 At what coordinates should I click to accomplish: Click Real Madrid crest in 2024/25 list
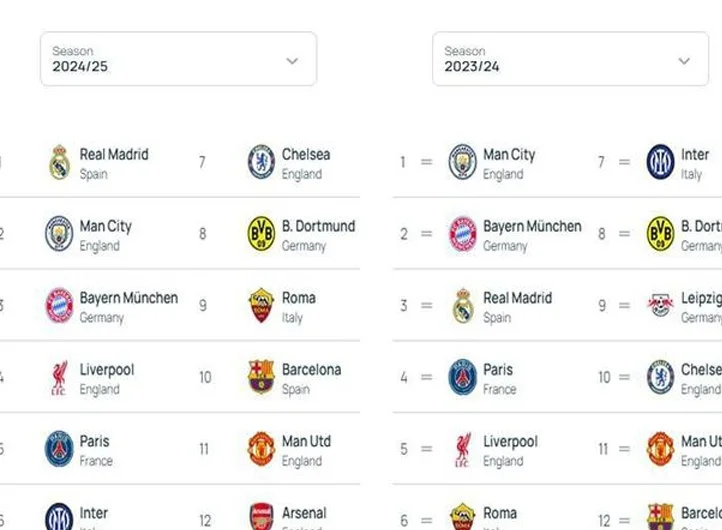(59, 162)
